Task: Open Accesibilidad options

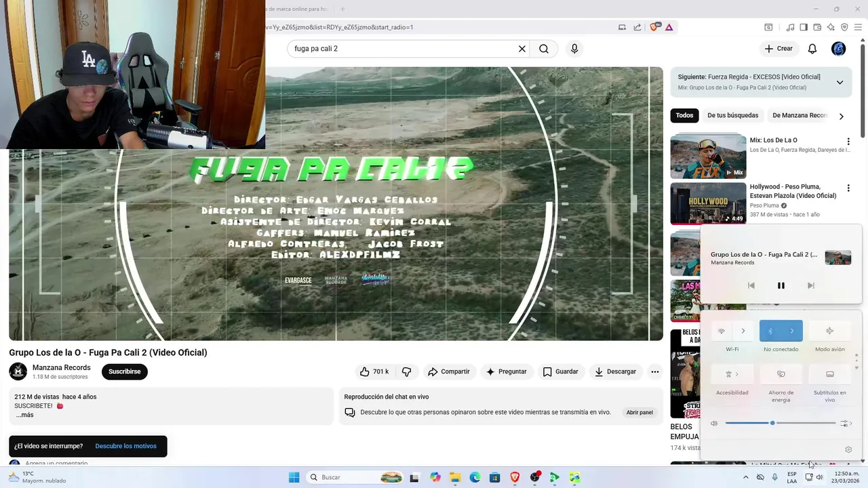Action: tap(732, 374)
